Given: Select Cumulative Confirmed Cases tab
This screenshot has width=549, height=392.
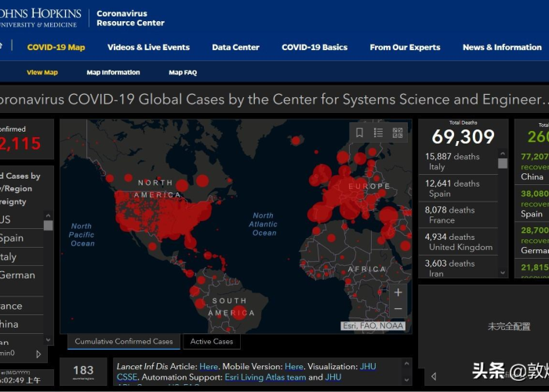Looking at the screenshot, I should click(x=124, y=342).
